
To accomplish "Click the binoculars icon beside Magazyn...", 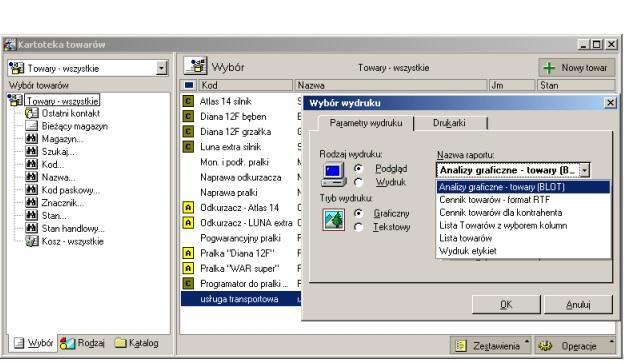I will pyautogui.click(x=32, y=138).
